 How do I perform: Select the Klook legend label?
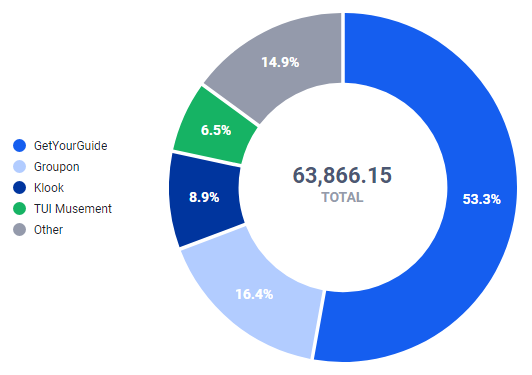coord(49,188)
